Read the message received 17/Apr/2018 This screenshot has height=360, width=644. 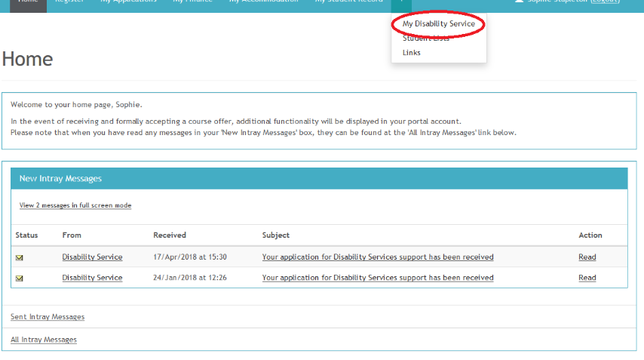tap(587, 257)
